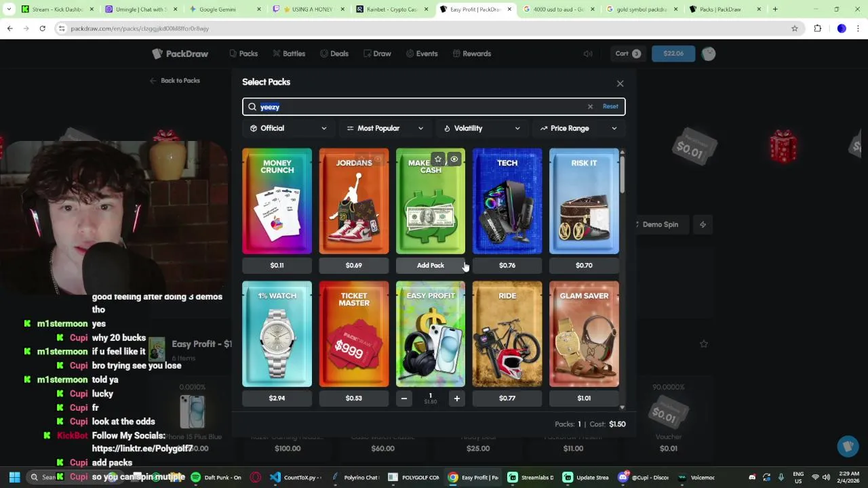Switch to Stream Kick Dashboard tab
The image size is (868, 488).
coord(58,9)
